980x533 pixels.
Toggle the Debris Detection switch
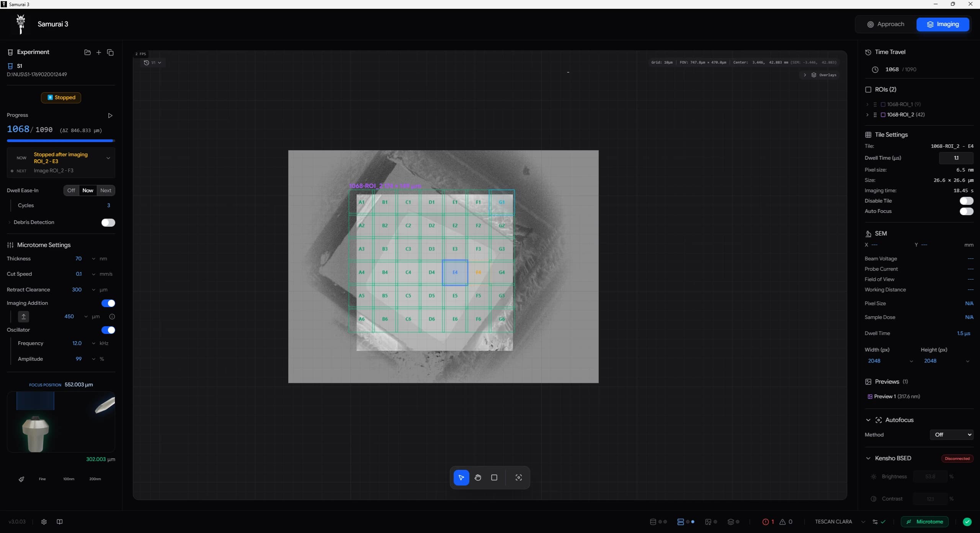[108, 222]
